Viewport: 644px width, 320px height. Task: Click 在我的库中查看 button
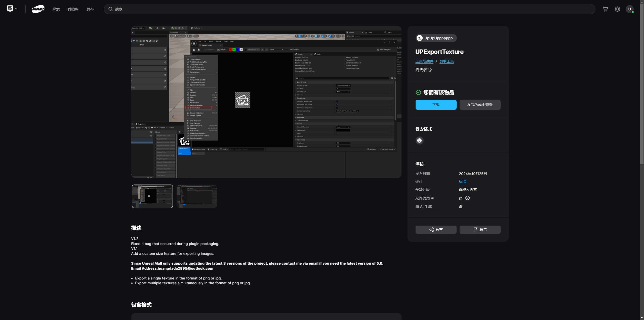[x=480, y=105]
